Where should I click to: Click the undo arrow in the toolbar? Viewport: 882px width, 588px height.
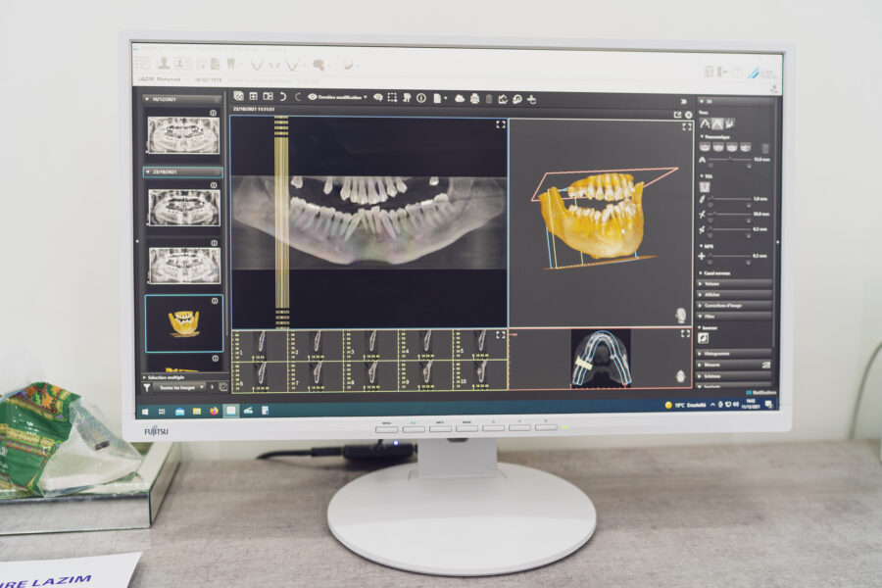283,97
